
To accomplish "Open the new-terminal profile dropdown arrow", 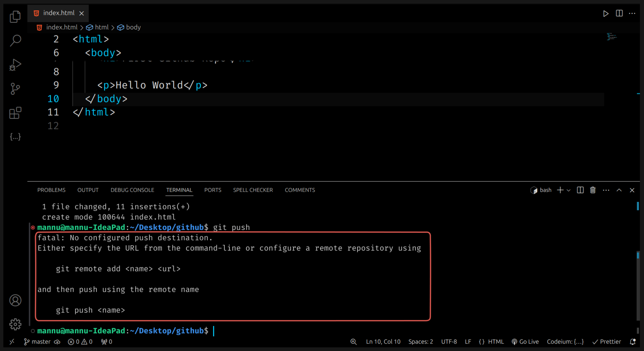I will click(568, 190).
